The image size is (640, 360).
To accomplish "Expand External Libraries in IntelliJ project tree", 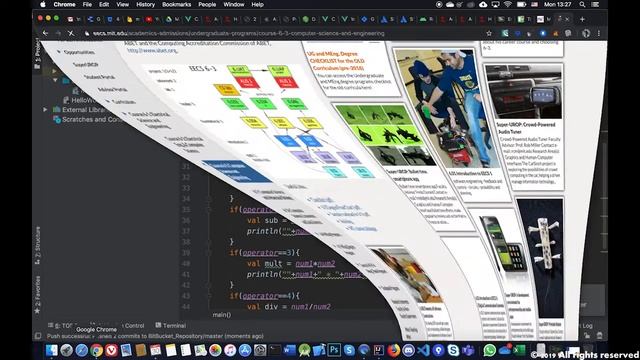I will pyautogui.click(x=45, y=109).
